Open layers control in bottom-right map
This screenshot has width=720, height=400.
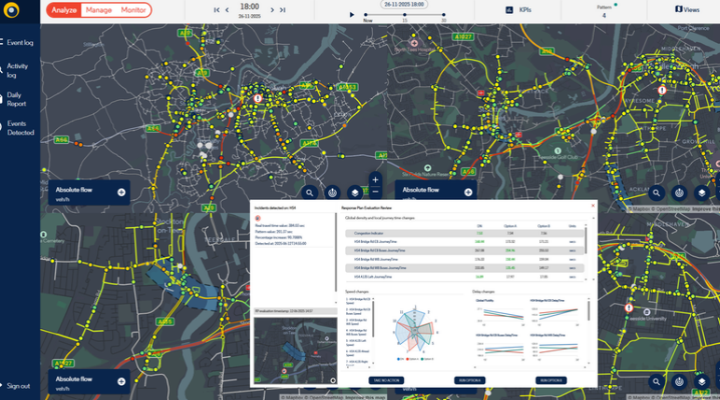tap(701, 381)
